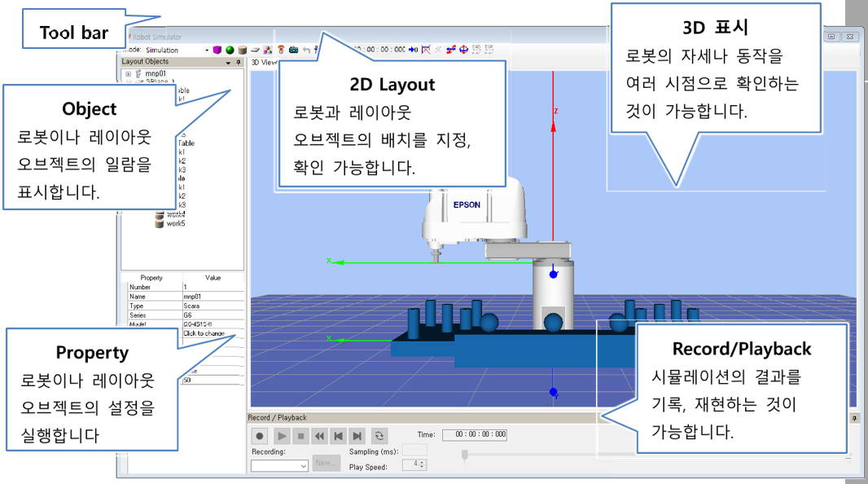Click the Type value Scara
This screenshot has width=868, height=484.
pos(213,306)
